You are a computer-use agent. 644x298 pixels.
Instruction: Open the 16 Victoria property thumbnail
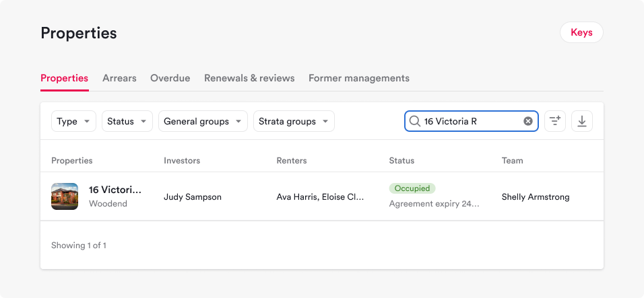(x=65, y=196)
